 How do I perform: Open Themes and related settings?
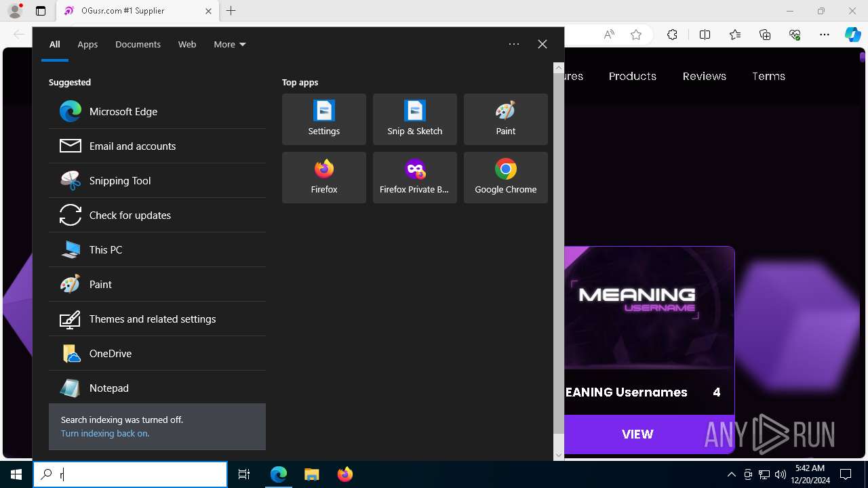pyautogui.click(x=157, y=319)
